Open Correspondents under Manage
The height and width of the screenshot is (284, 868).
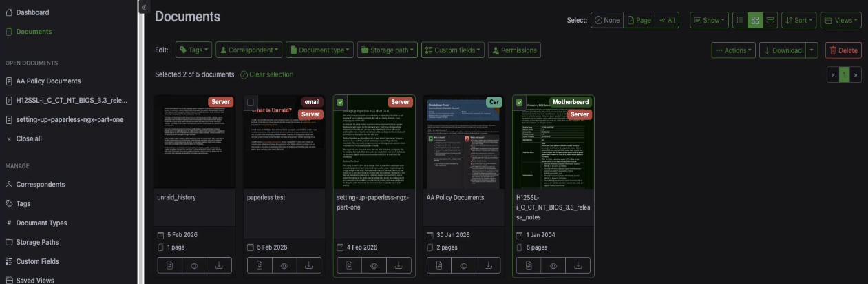tap(40, 185)
